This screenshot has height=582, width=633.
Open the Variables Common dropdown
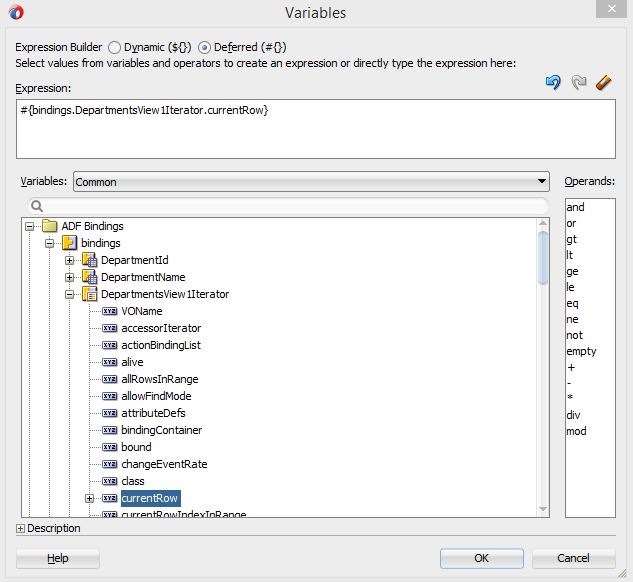point(541,182)
